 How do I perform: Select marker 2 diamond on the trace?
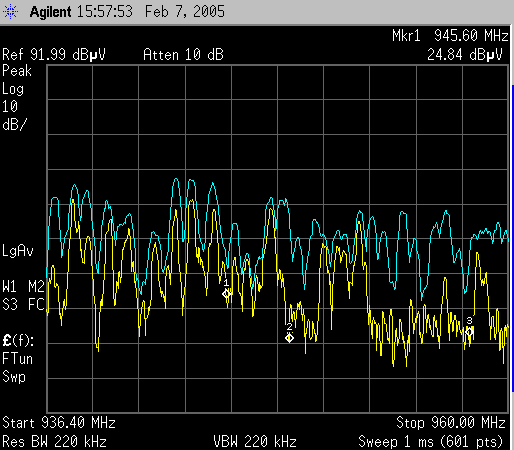(x=289, y=338)
